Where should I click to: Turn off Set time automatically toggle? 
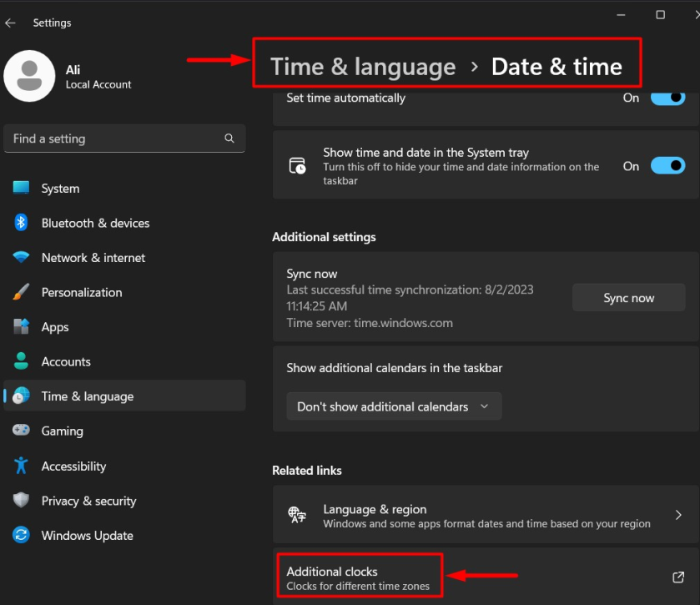click(x=667, y=98)
